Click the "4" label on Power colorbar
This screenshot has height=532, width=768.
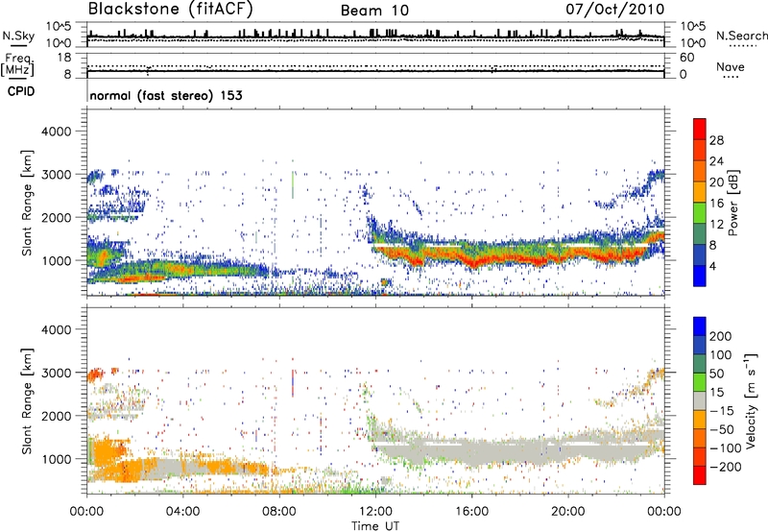[x=712, y=266]
